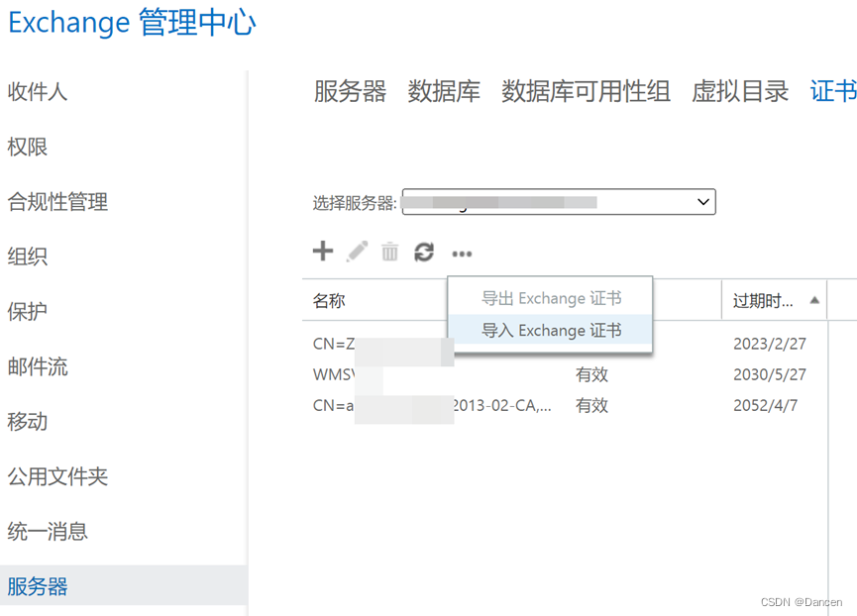Click the pencil edit icon
Image resolution: width=857 pixels, height=616 pixels.
pos(357,252)
